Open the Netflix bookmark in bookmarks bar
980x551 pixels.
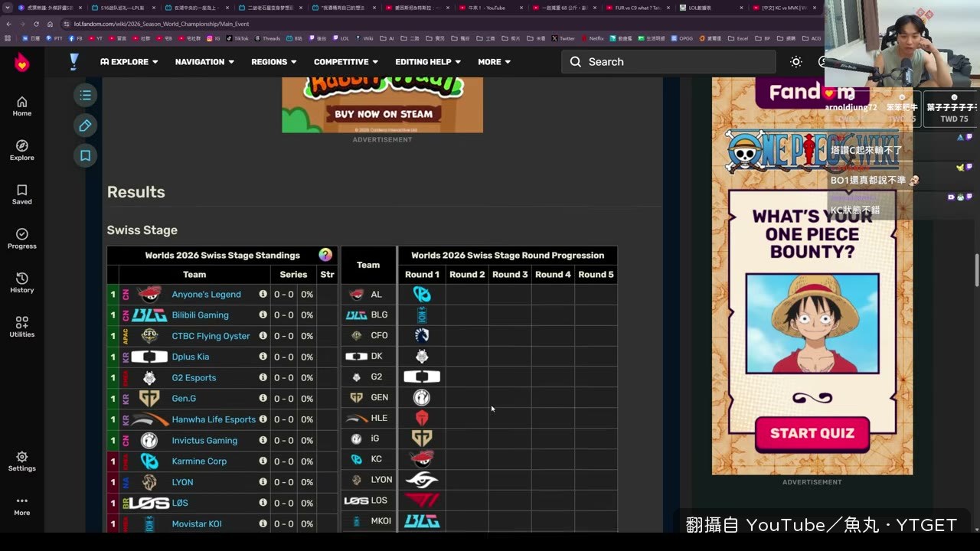tap(593, 38)
